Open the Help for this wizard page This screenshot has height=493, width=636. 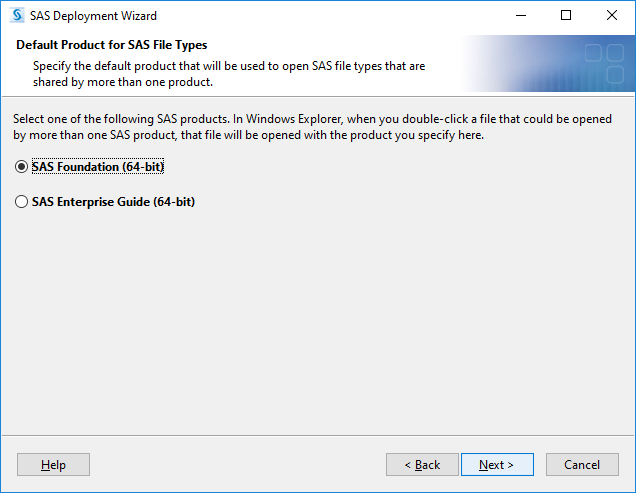click(53, 465)
